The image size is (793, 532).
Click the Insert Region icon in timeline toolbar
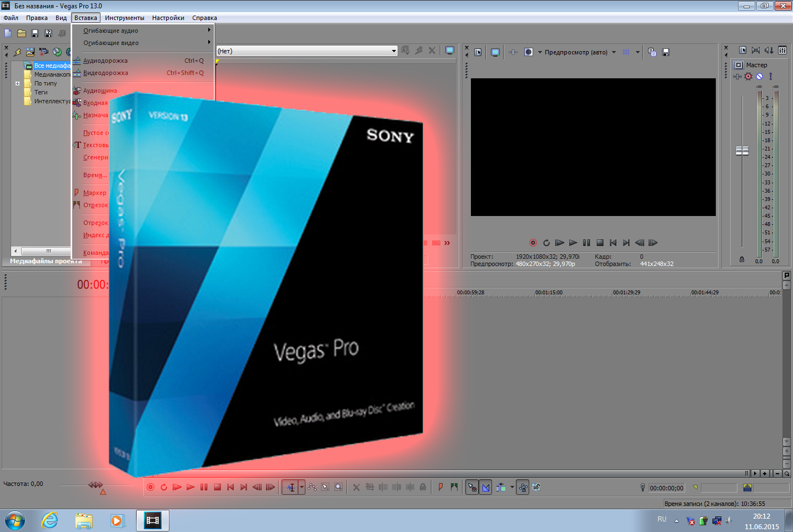[x=454, y=487]
